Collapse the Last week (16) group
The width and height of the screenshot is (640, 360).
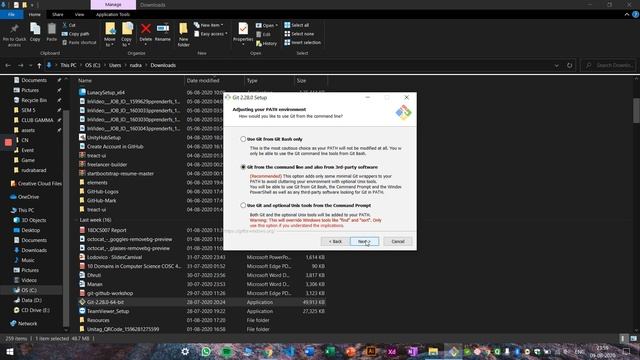tap(76, 220)
